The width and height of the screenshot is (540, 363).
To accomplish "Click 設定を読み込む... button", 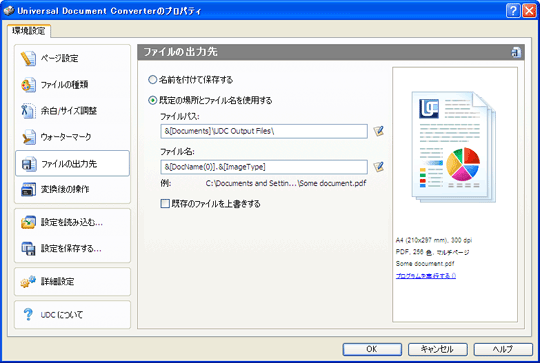I will (72, 222).
